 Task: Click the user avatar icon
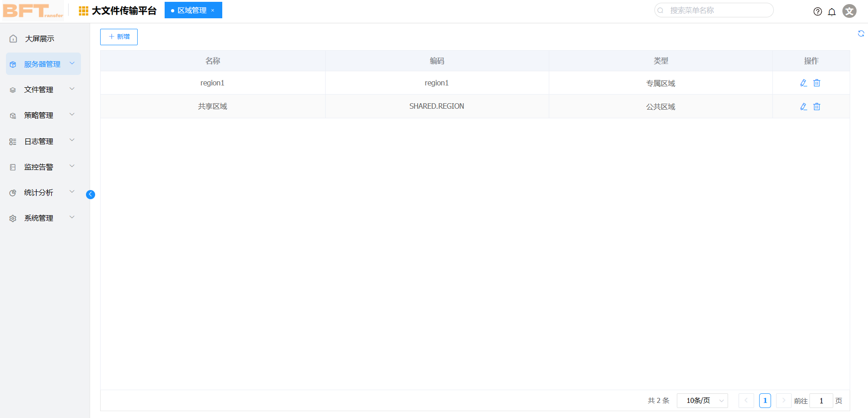[x=849, y=11]
